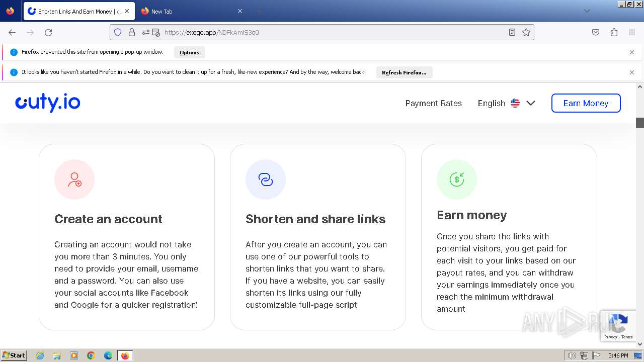
Task: Reload the current page
Action: pos(48,32)
